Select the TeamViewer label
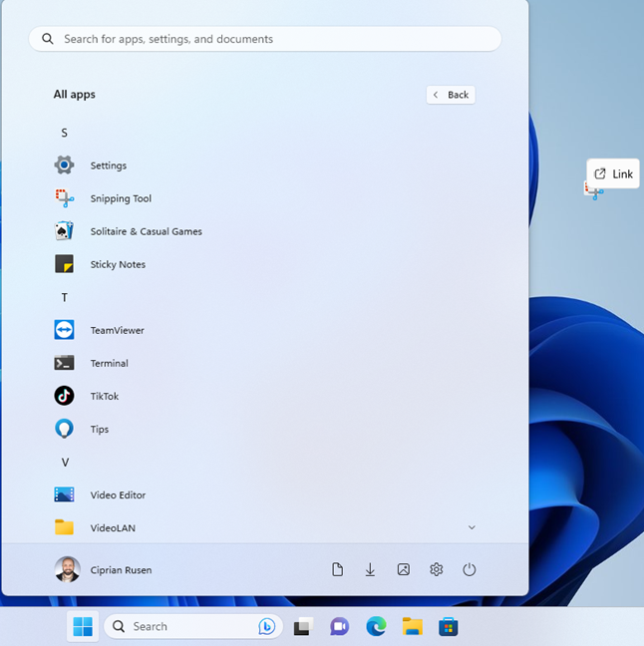Viewport: 644px width, 646px height. pos(117,330)
